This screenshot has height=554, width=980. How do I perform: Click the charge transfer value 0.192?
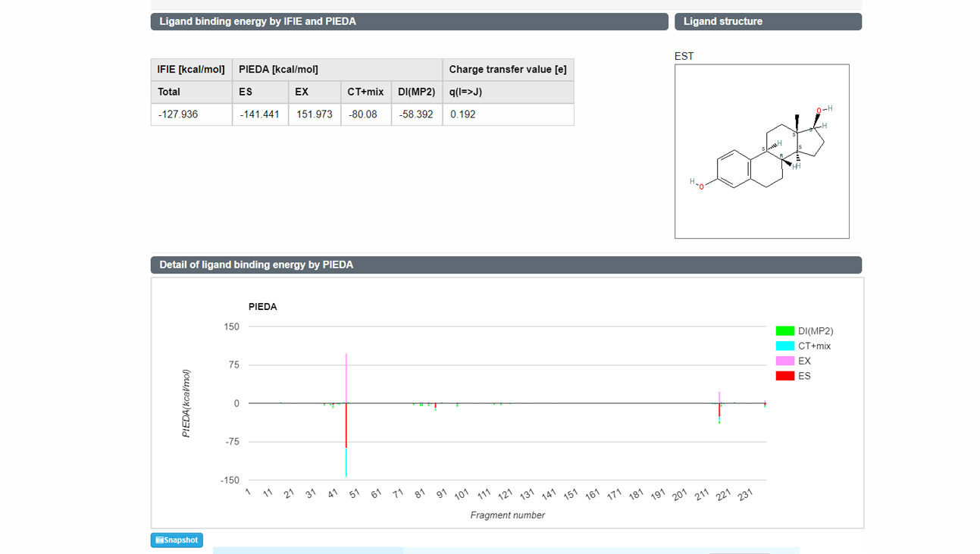(509, 114)
